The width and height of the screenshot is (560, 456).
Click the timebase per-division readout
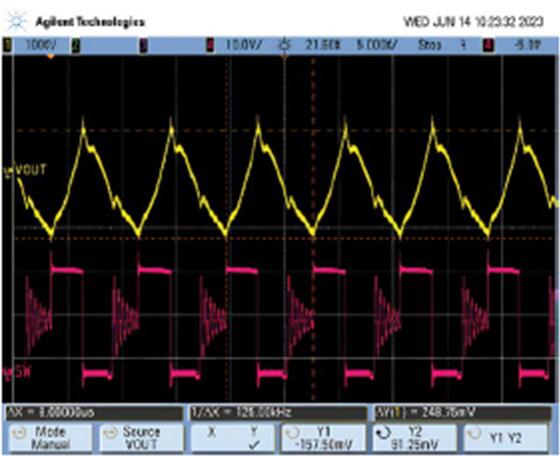click(x=377, y=45)
